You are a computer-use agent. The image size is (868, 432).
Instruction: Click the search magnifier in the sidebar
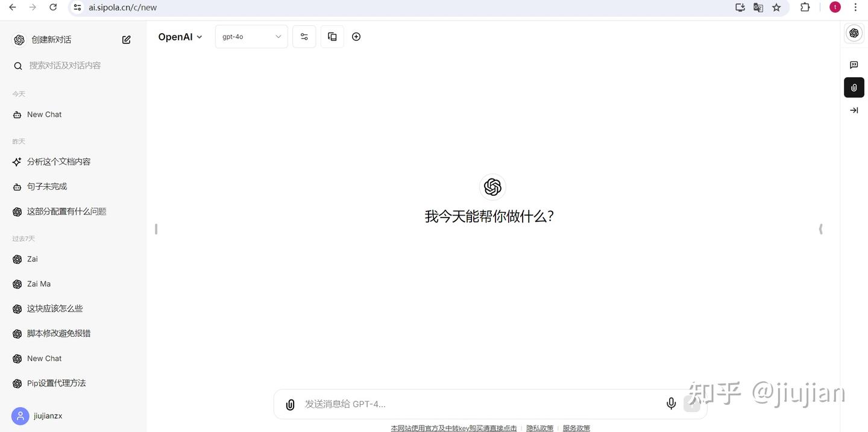(17, 65)
